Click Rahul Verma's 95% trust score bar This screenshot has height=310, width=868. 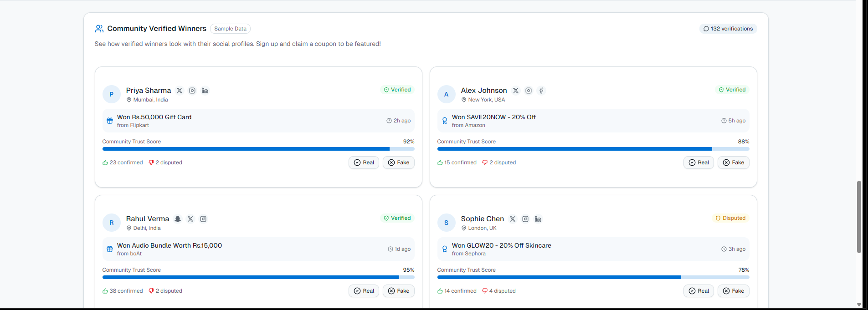pyautogui.click(x=258, y=277)
